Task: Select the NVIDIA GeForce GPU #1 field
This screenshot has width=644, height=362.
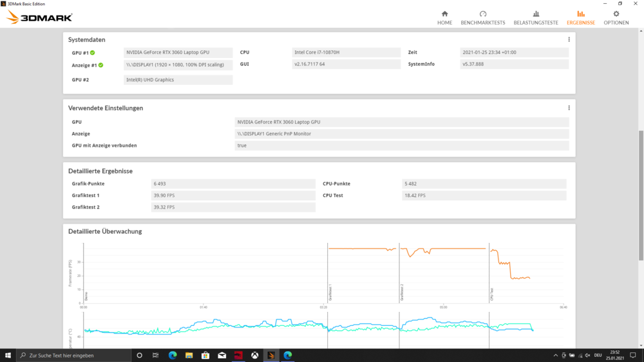Action: 178,52
